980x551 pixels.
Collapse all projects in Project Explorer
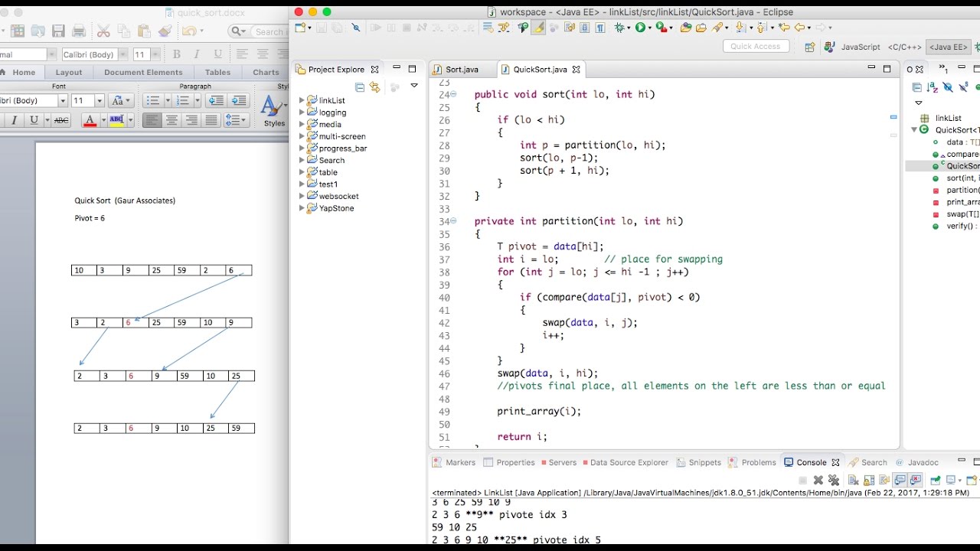(x=359, y=87)
